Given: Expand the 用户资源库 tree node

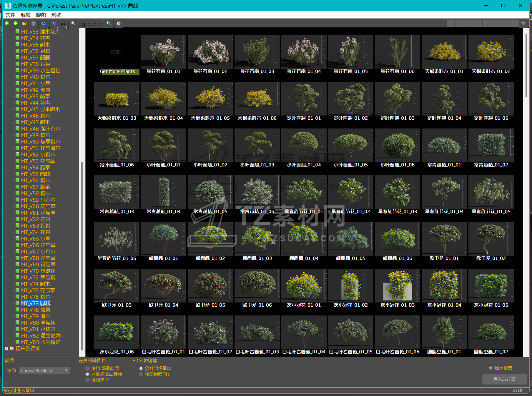Looking at the screenshot, I should (6, 349).
